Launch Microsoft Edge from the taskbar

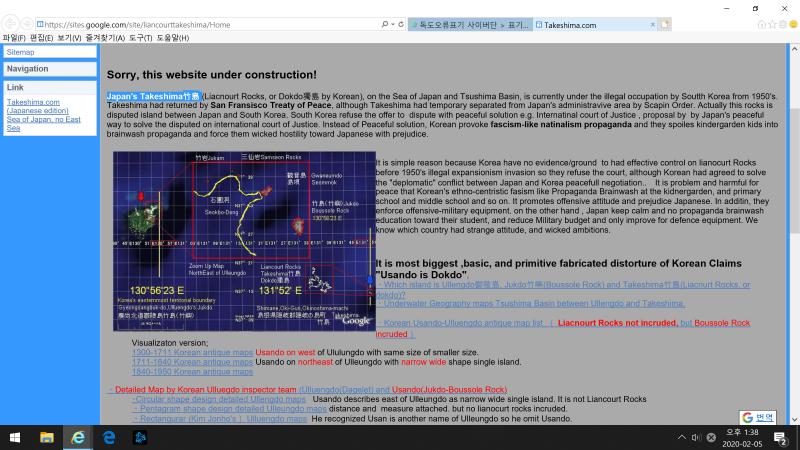point(109,437)
